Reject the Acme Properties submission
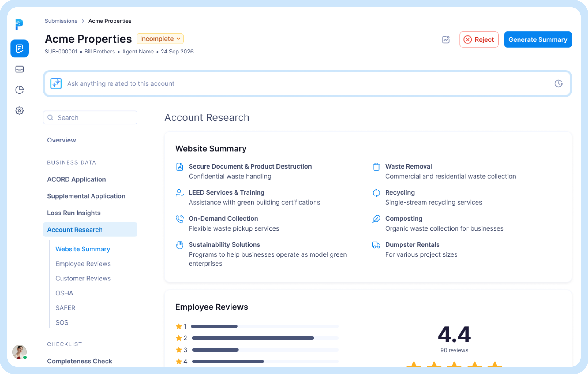Image resolution: width=588 pixels, height=374 pixels. [479, 40]
